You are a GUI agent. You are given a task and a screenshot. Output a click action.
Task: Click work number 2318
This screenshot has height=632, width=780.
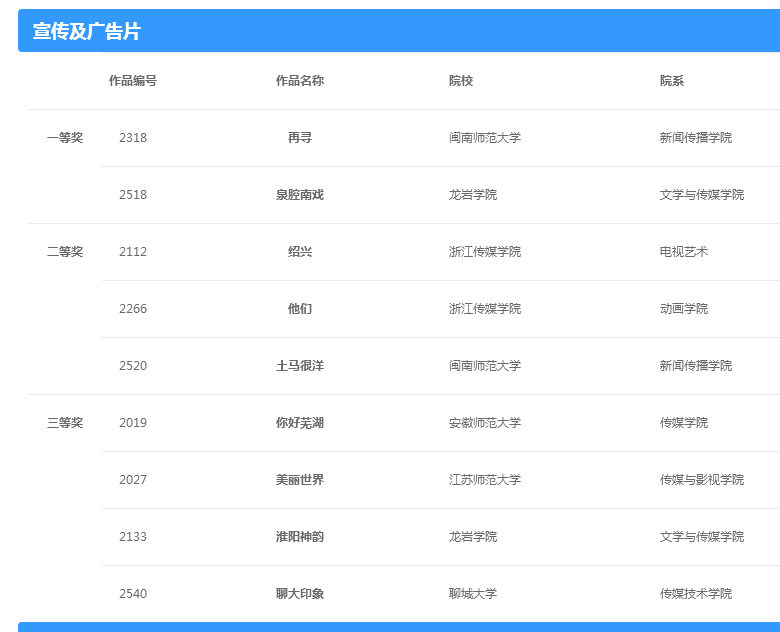[x=133, y=138]
